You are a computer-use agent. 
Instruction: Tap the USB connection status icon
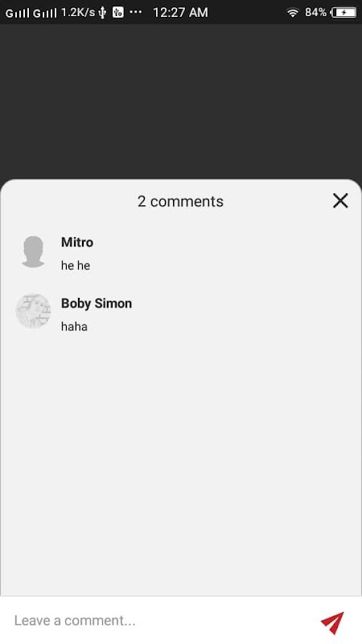(x=102, y=13)
